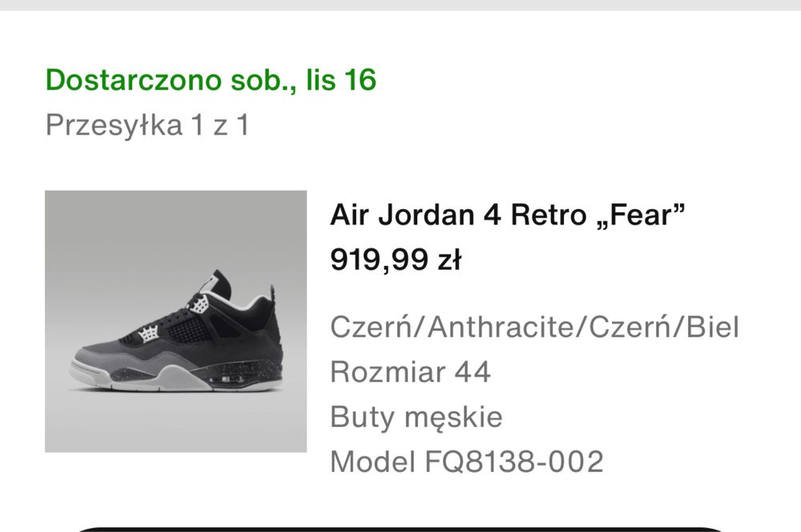The height and width of the screenshot is (532, 801).
Task: Click the green Dostarczono delivery status text
Action: pos(211,80)
